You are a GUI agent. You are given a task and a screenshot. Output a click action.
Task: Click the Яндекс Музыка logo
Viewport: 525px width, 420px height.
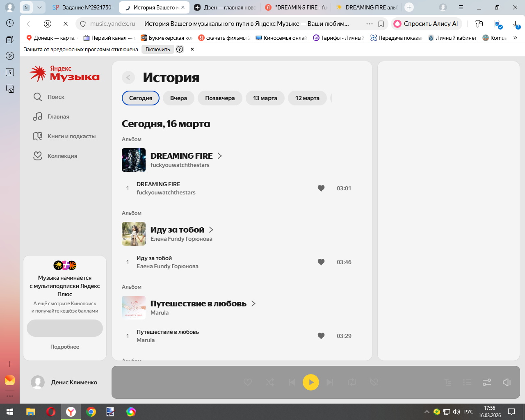[64, 73]
